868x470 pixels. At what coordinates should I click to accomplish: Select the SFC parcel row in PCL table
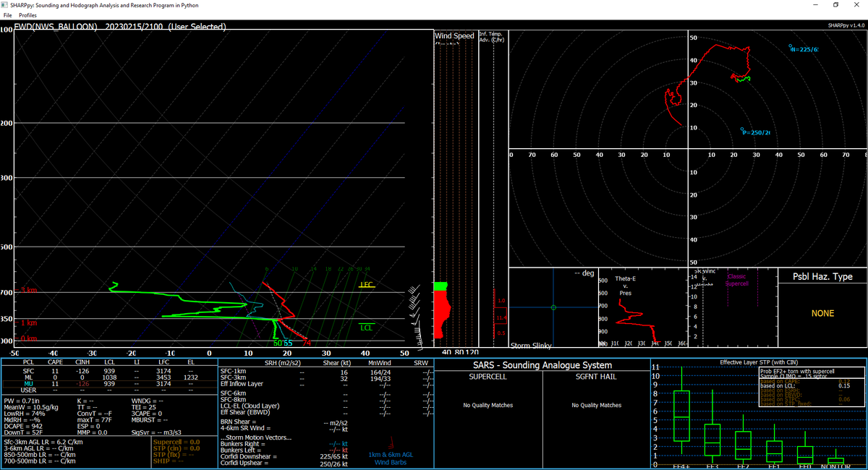[x=109, y=370]
